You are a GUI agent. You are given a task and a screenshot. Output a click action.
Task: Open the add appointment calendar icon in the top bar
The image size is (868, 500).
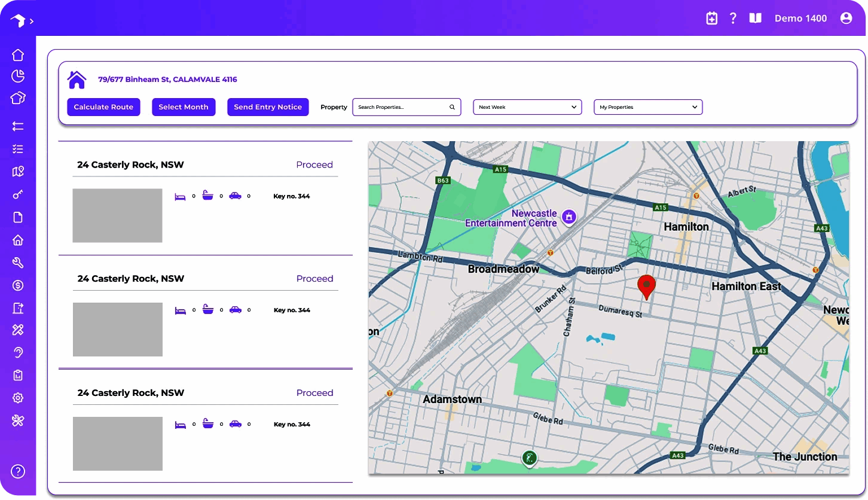711,18
